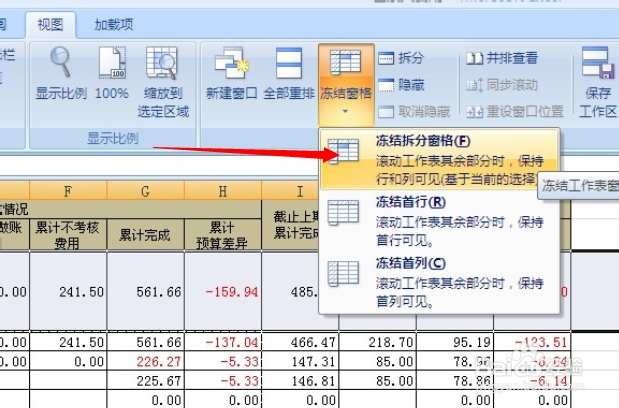Select column F header
Viewport: 619px width, 408px height.
[x=68, y=191]
